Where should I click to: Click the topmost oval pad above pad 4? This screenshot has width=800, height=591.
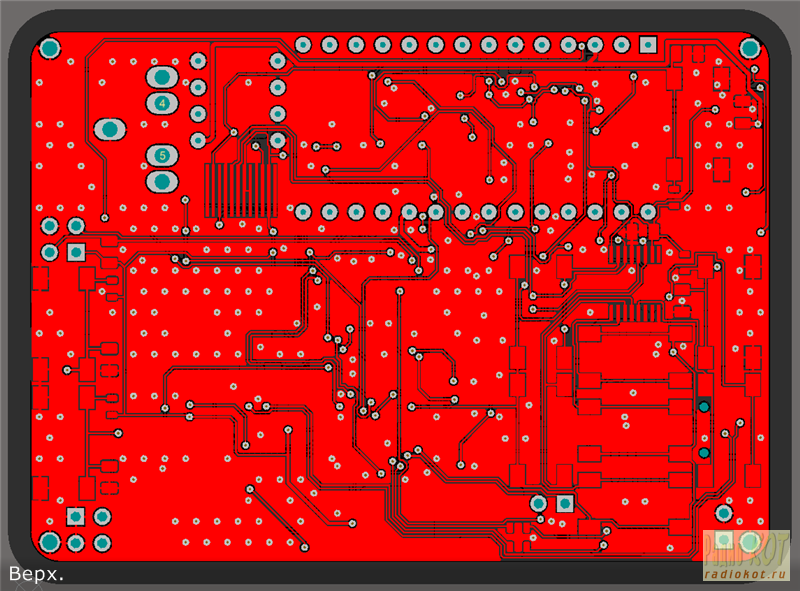click(162, 77)
